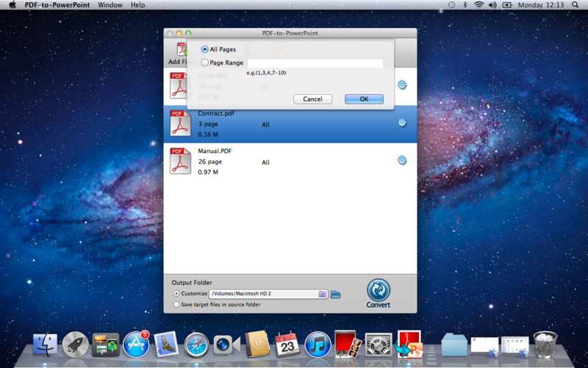The height and width of the screenshot is (368, 588).
Task: Open Finder from the Dock
Action: coord(45,344)
